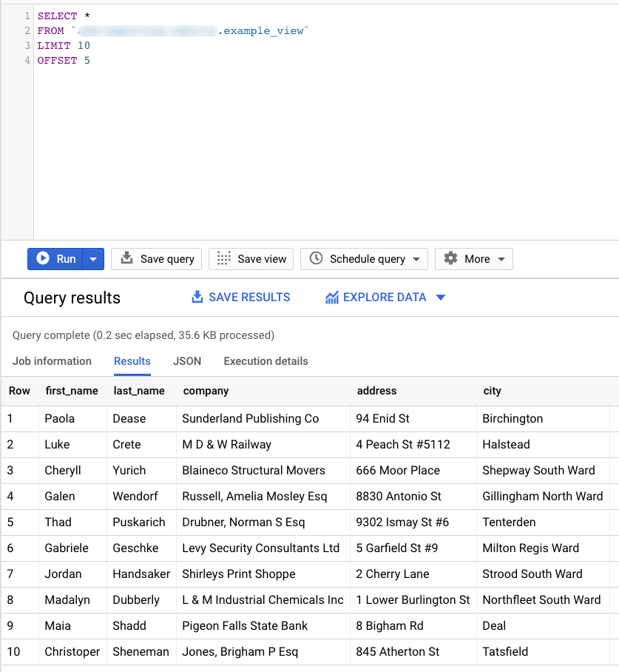Click the gear icon inside More button
The image size is (619, 672).
(x=452, y=259)
